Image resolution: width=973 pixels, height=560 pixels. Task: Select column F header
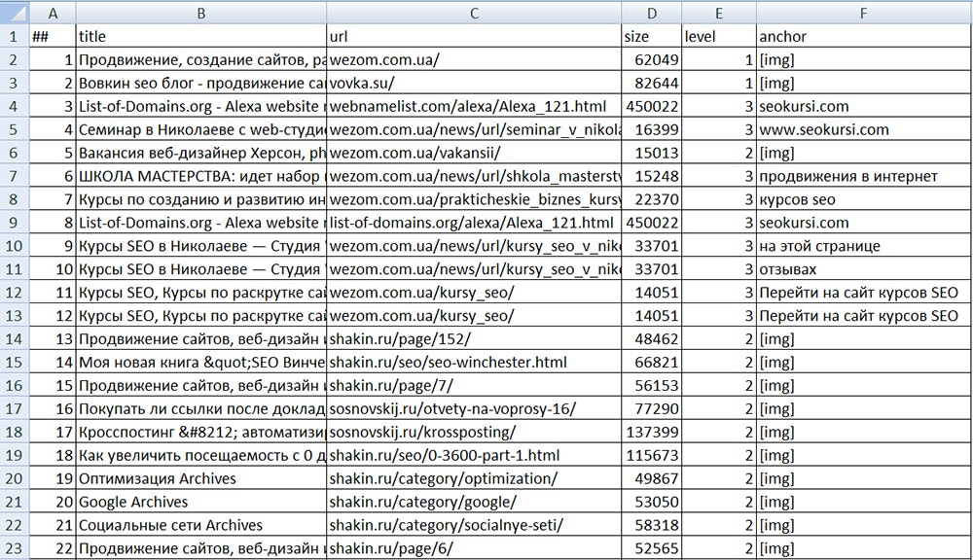click(863, 13)
